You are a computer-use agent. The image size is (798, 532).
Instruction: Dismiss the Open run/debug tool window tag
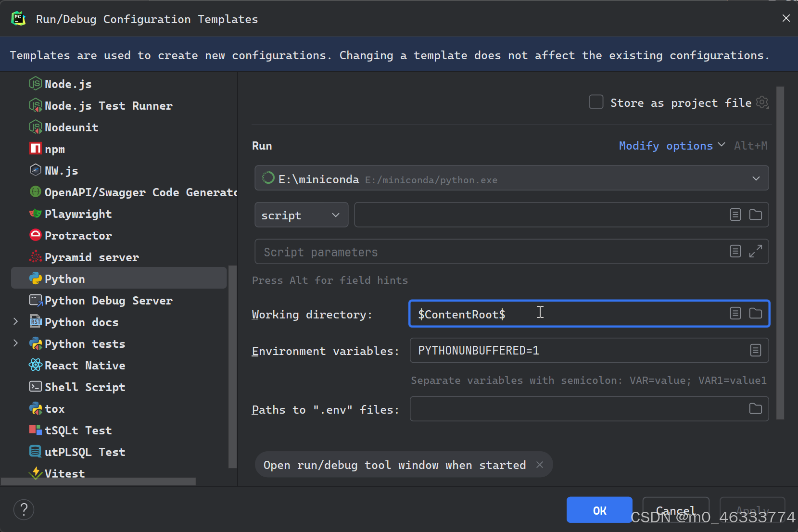tap(539, 465)
